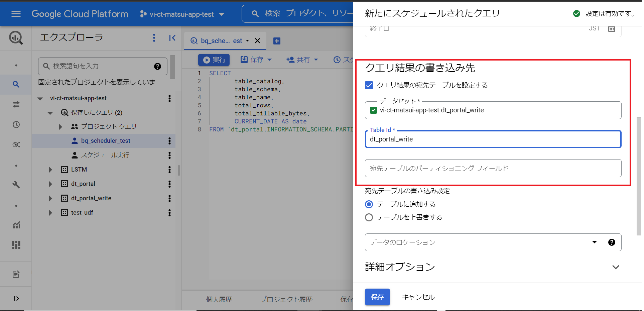Add a new query tab

(277, 41)
